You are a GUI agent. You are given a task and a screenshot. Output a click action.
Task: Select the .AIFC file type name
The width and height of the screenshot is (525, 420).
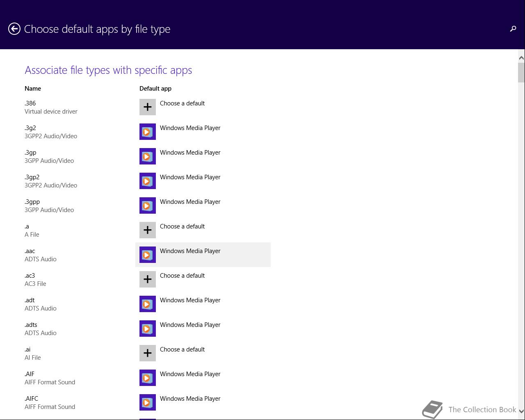(x=31, y=399)
